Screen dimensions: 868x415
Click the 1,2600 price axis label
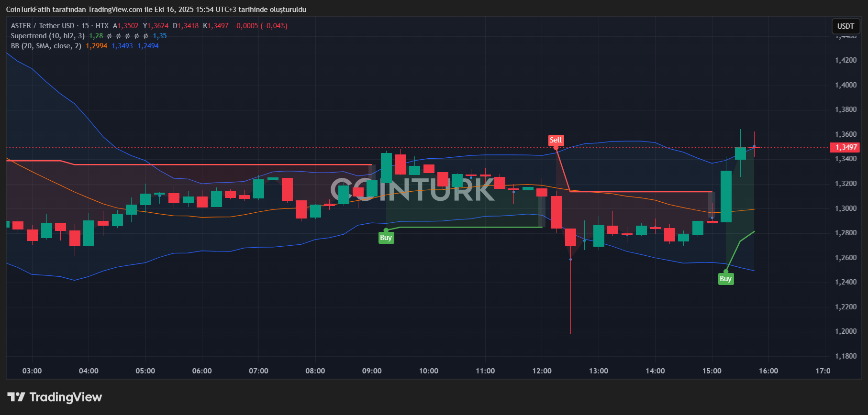846,258
